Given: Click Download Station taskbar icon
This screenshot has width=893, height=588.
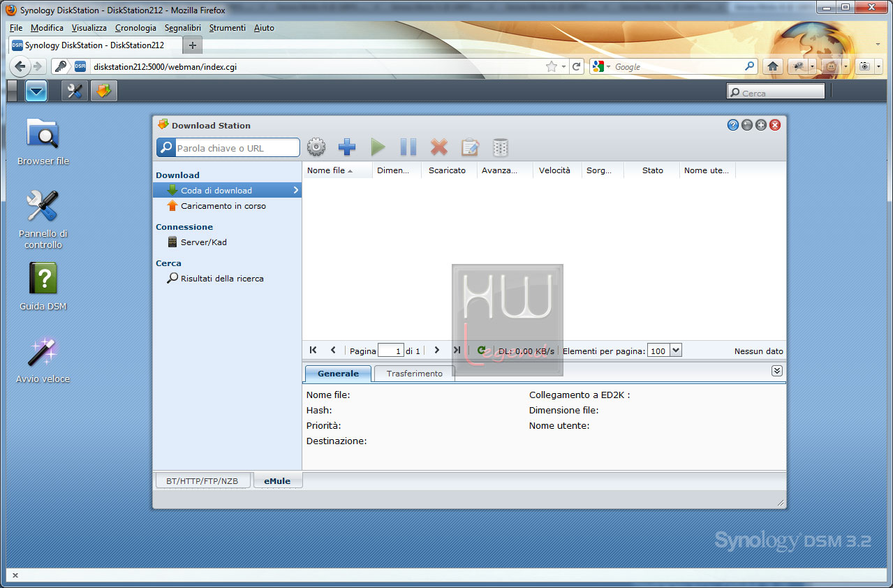Looking at the screenshot, I should 104,91.
